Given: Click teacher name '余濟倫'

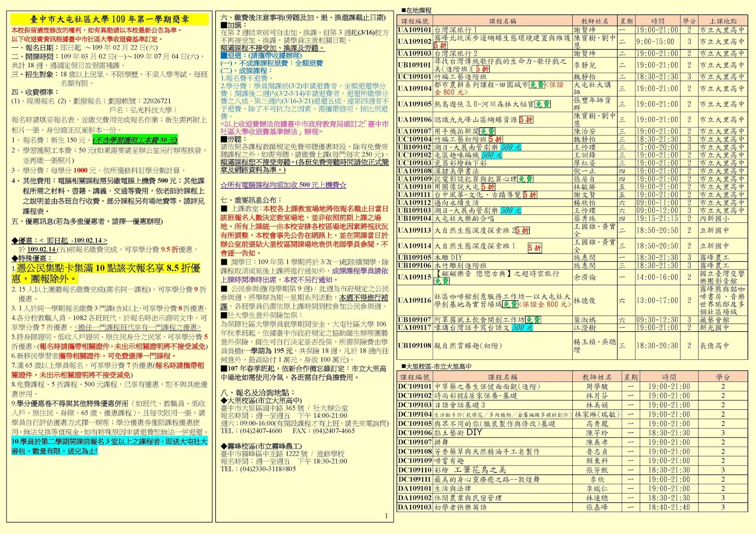Looking at the screenshot, I should click(585, 277).
